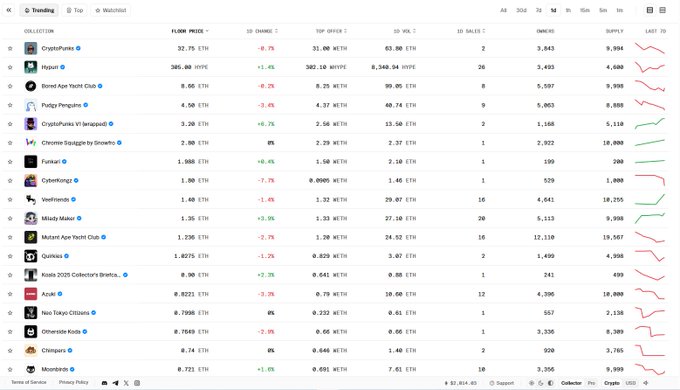Star Hypurr to add to watchlist
This screenshot has width=680, height=390.
10,67
